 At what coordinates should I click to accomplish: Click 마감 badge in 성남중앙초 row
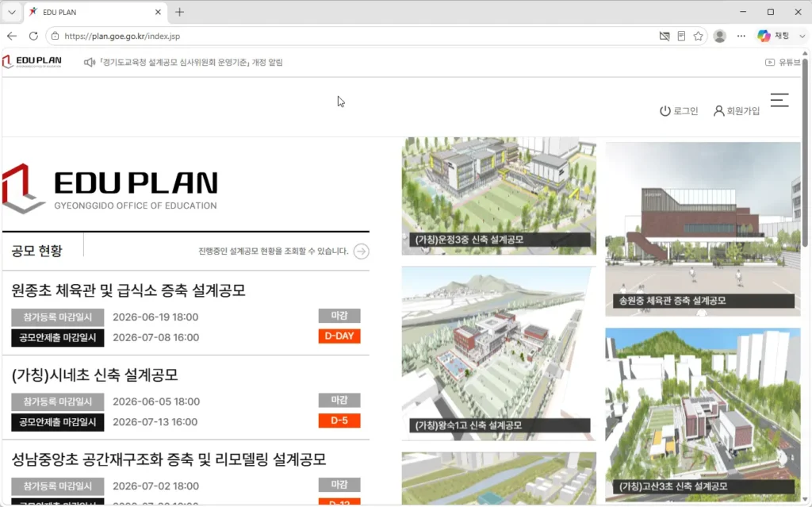point(339,485)
